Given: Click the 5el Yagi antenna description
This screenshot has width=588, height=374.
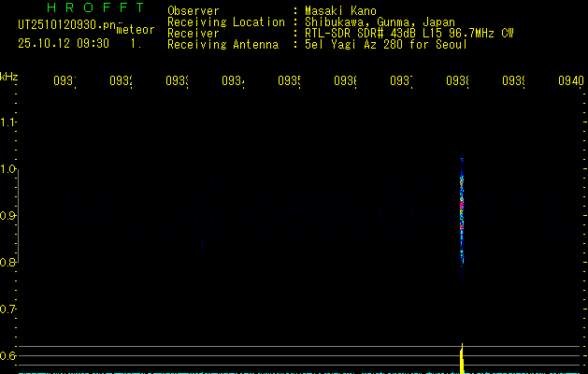Looking at the screenshot, I should [x=386, y=45].
